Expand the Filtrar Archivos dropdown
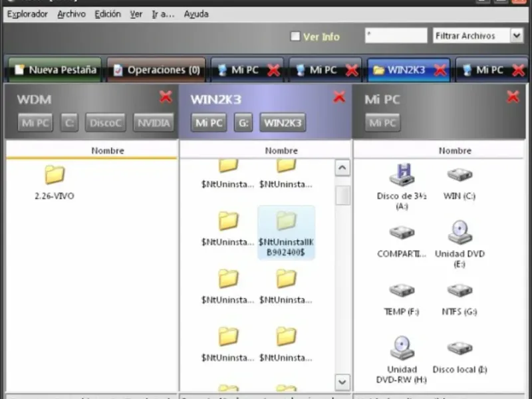532x399 pixels. coord(517,36)
